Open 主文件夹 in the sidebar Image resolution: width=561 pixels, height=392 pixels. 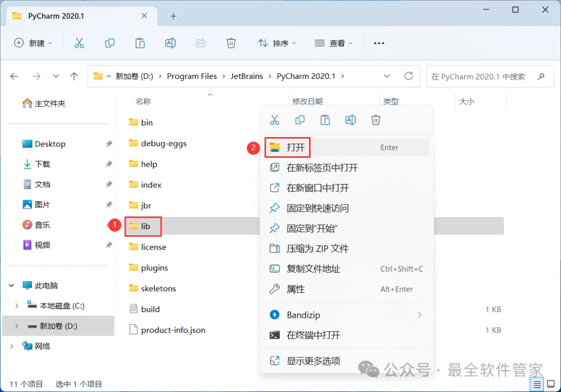pyautogui.click(x=44, y=103)
